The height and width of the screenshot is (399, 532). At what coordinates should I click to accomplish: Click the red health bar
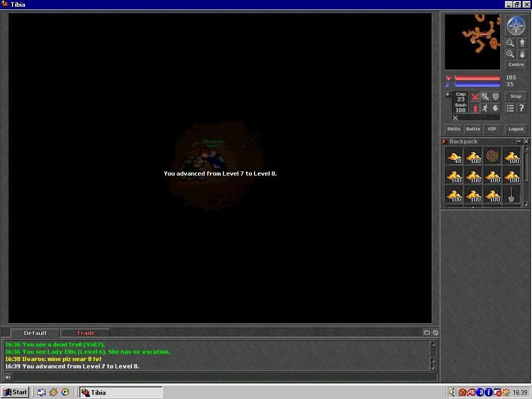(477, 78)
